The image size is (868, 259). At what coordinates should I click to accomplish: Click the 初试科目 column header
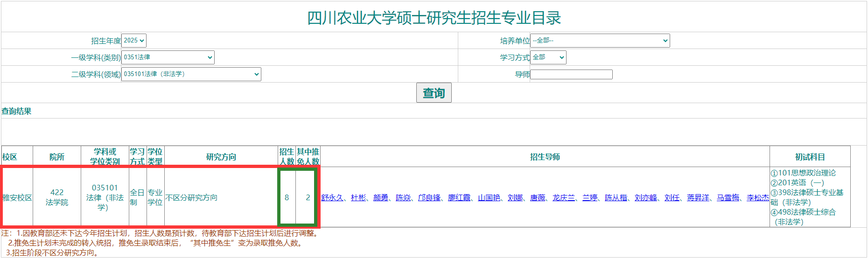point(810,157)
